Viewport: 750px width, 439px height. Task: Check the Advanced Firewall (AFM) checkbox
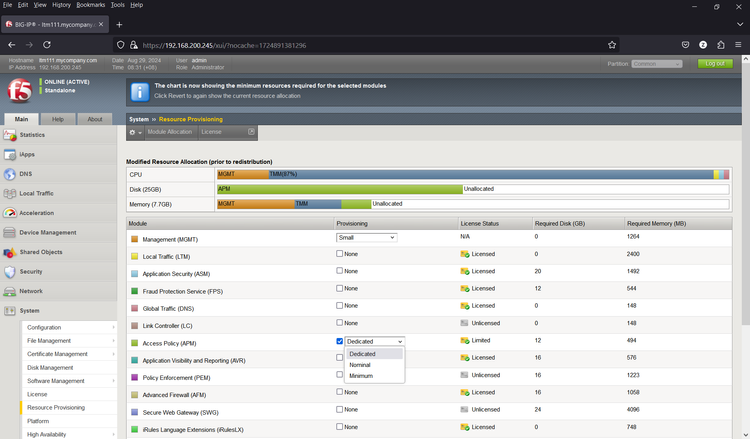[340, 393]
